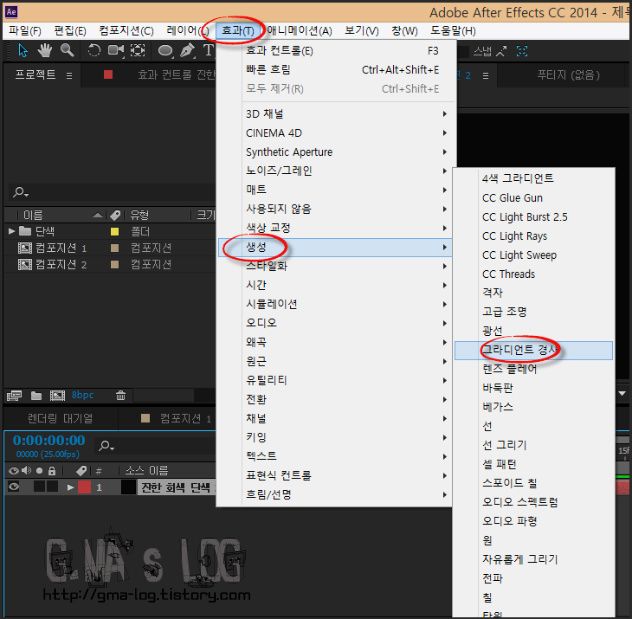Select the Rotation tool
This screenshot has height=619, width=632.
(x=94, y=51)
